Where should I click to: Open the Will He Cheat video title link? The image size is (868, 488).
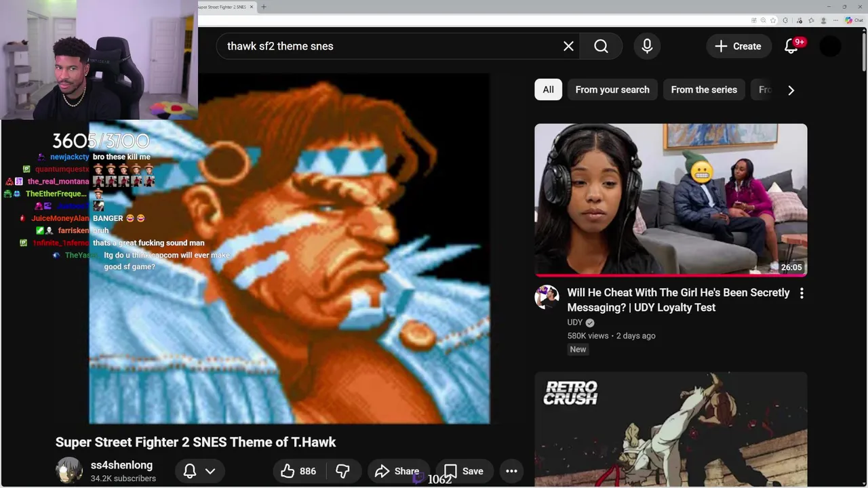point(678,300)
